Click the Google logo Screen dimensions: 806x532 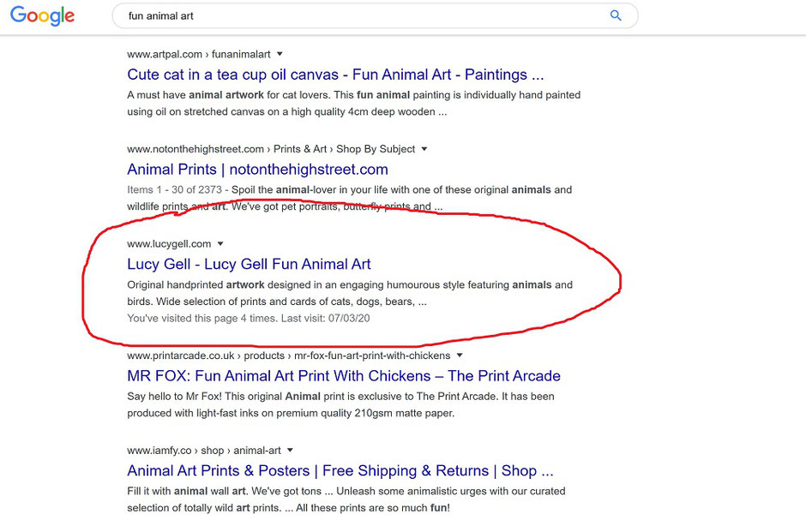42,15
